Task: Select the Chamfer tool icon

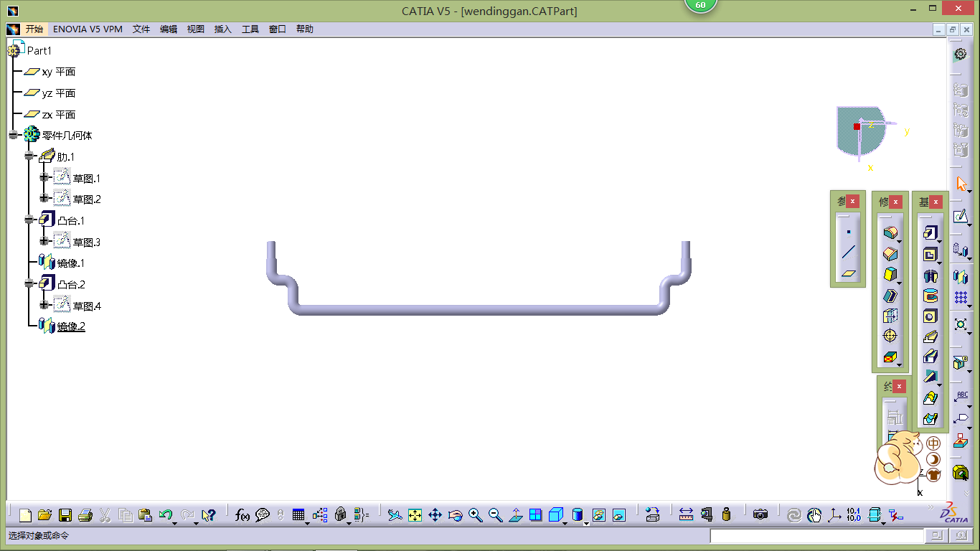Action: coord(890,254)
